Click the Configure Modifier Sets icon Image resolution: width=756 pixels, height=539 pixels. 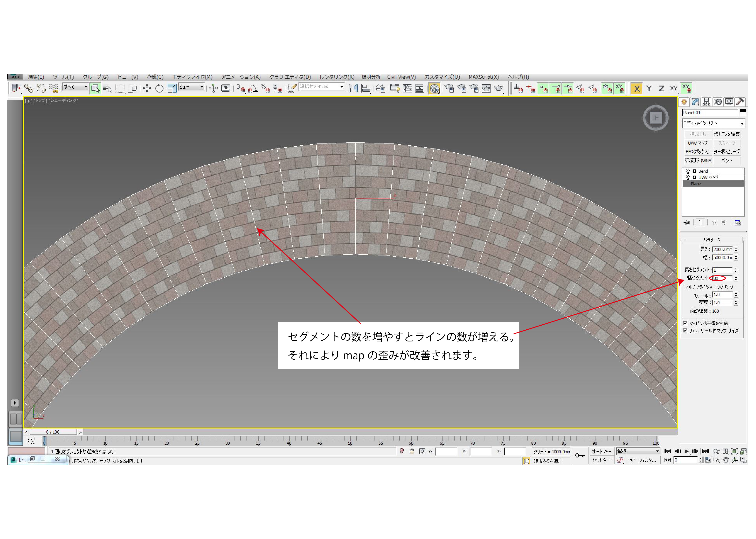[x=737, y=223]
